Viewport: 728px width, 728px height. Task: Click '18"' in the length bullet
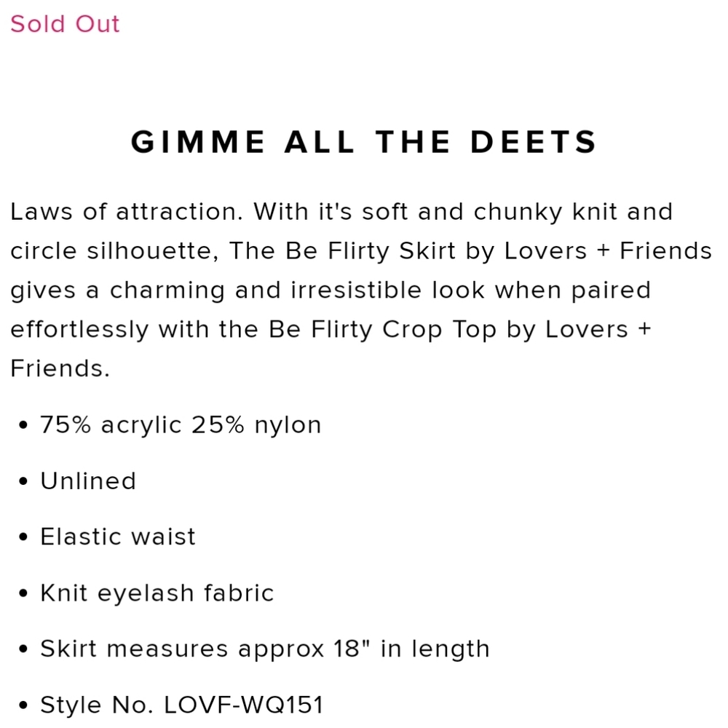[352, 648]
